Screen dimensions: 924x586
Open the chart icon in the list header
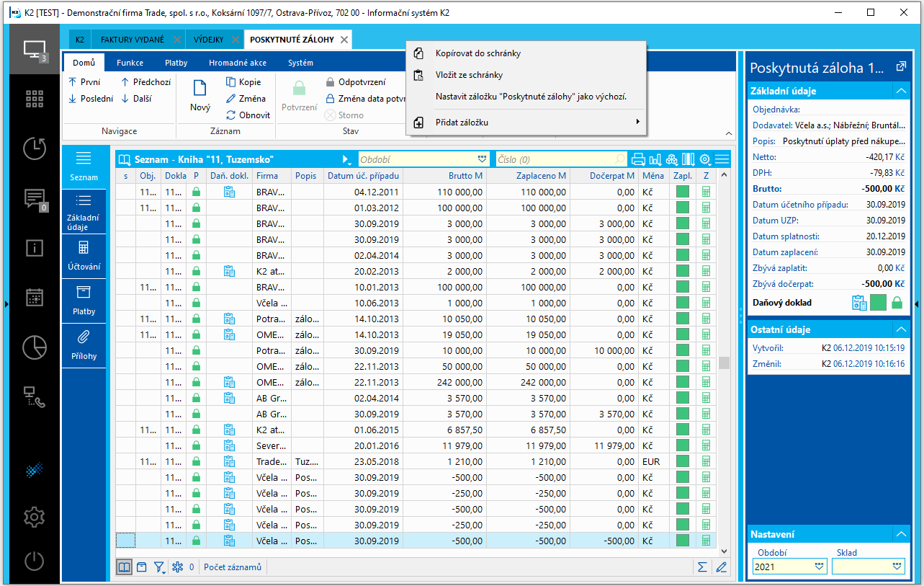click(655, 159)
